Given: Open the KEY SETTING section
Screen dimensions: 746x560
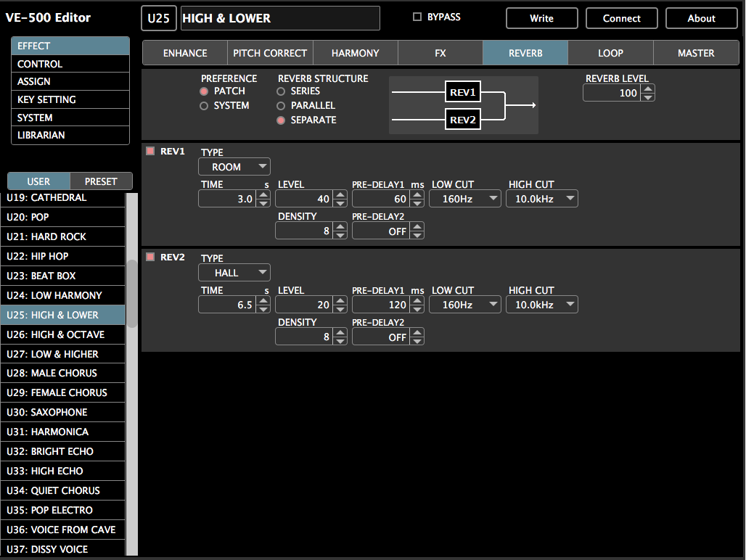Looking at the screenshot, I should point(70,99).
